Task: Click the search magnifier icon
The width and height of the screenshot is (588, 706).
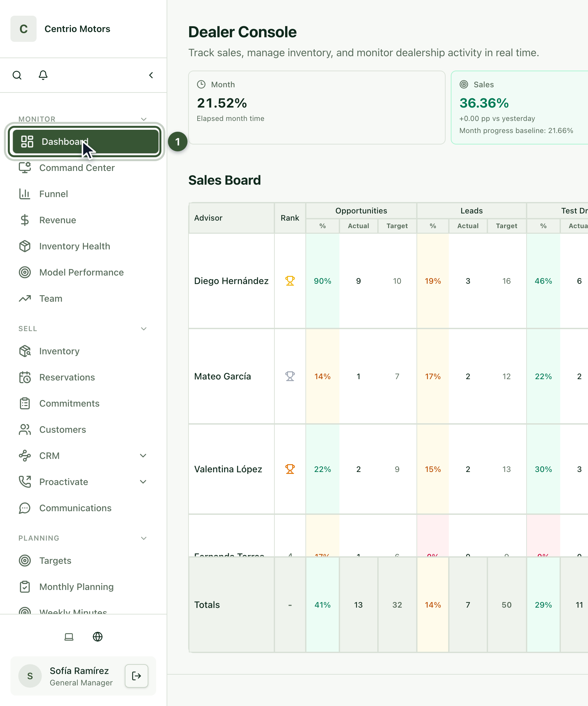Action: (17, 75)
